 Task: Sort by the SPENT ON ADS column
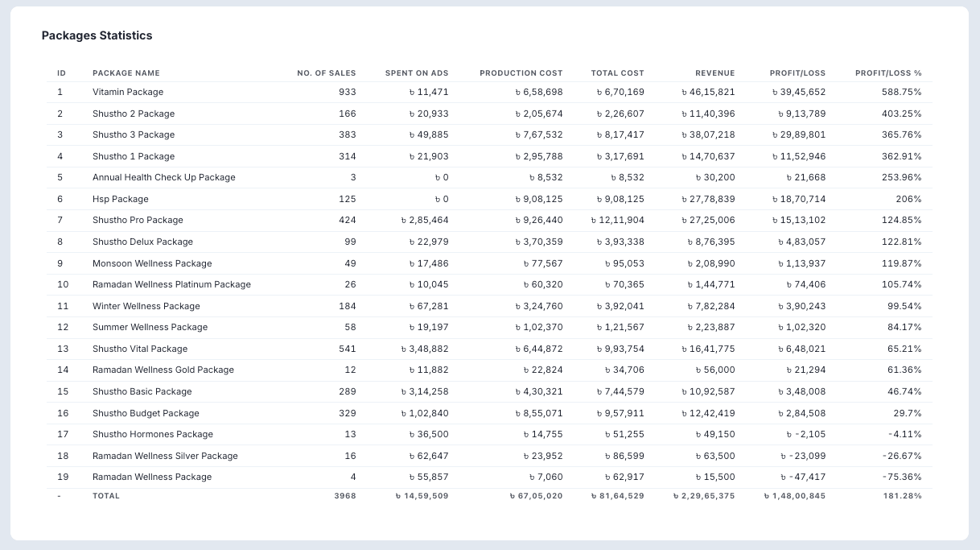pyautogui.click(x=415, y=72)
